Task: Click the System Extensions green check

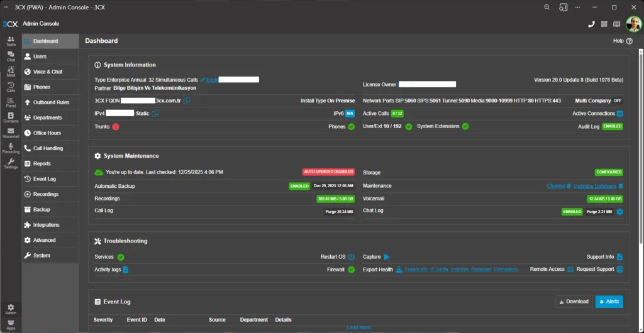Action: click(x=465, y=126)
